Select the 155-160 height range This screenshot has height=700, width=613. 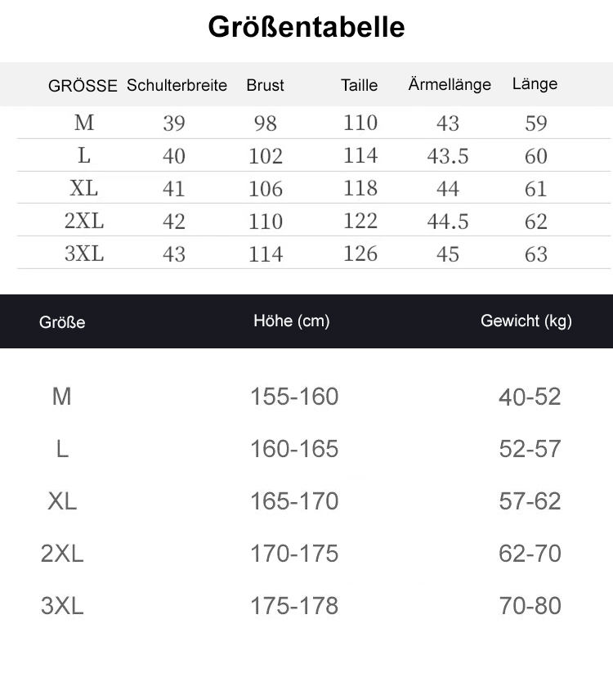coord(294,397)
